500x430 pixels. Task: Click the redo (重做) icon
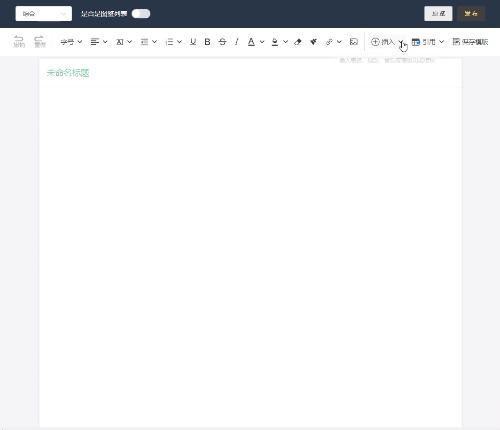(40, 41)
